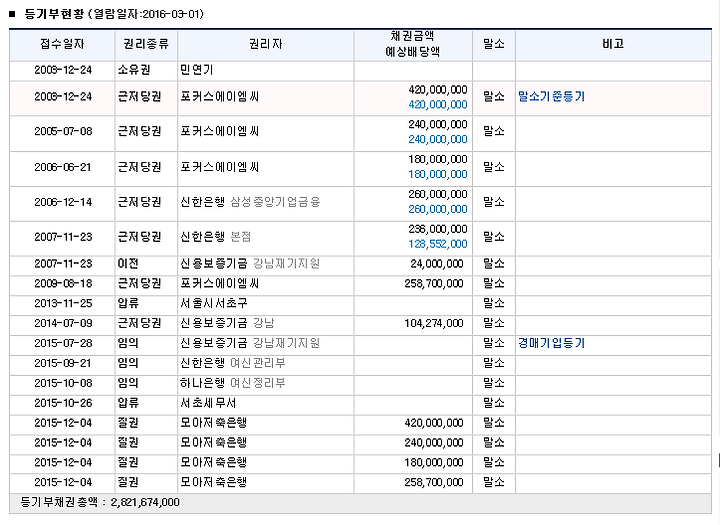
Task: Select blue expected dividend 240,000,000
Action: click(438, 139)
